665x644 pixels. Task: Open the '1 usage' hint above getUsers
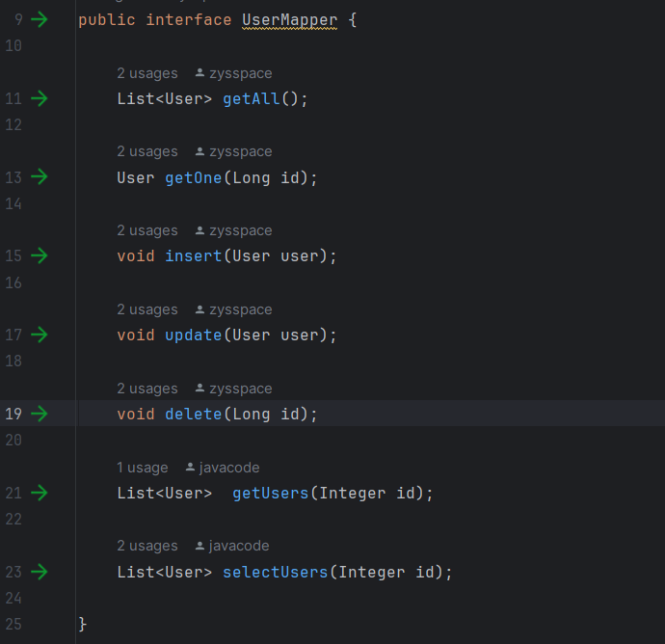click(x=143, y=468)
